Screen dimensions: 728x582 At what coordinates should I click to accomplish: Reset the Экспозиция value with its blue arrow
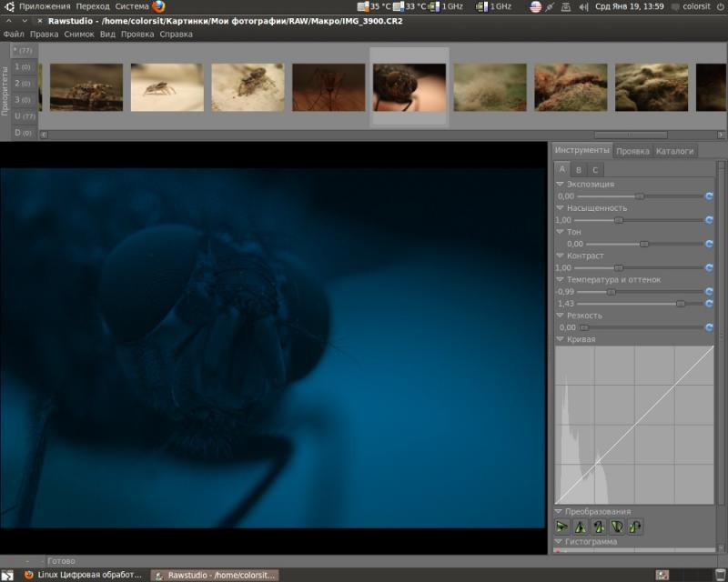(709, 196)
